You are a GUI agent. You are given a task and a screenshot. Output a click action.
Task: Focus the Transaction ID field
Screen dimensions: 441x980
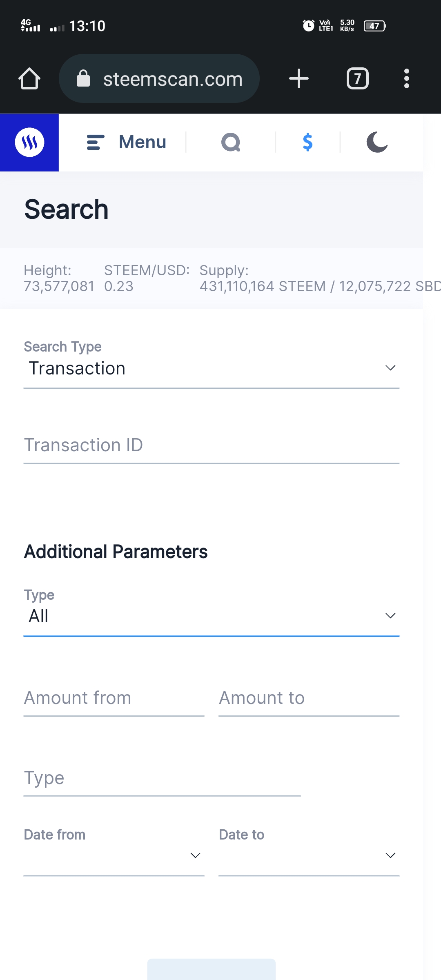(211, 445)
